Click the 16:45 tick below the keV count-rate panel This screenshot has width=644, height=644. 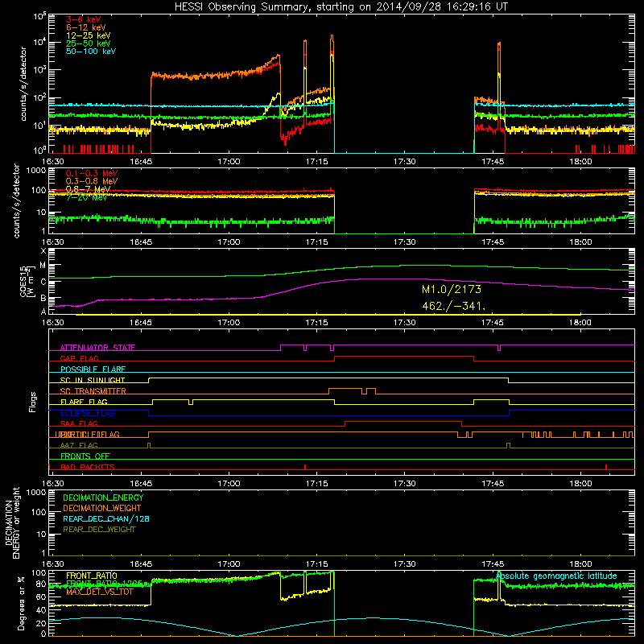[x=141, y=162]
